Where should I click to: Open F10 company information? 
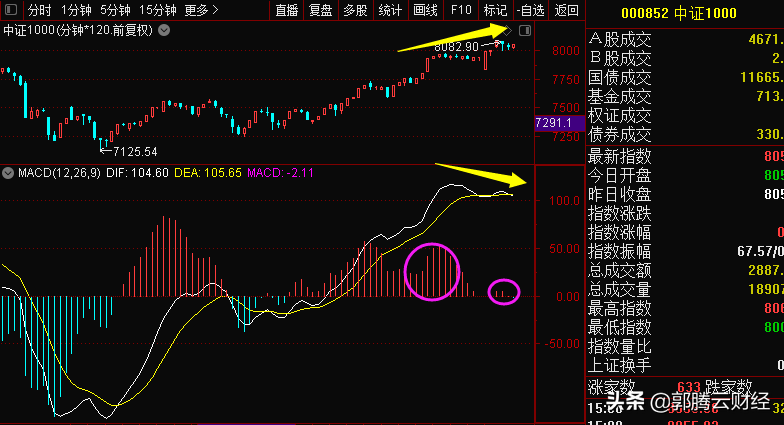(x=461, y=10)
